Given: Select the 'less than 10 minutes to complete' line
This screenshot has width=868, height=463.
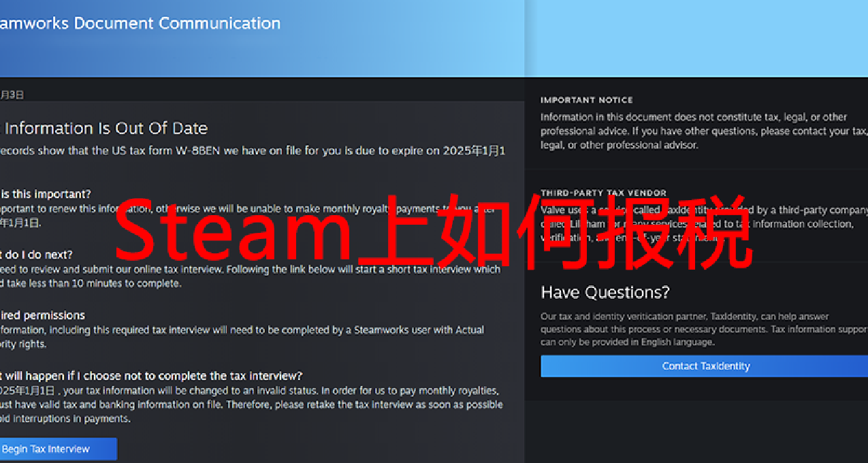Looking at the screenshot, I should tap(91, 284).
